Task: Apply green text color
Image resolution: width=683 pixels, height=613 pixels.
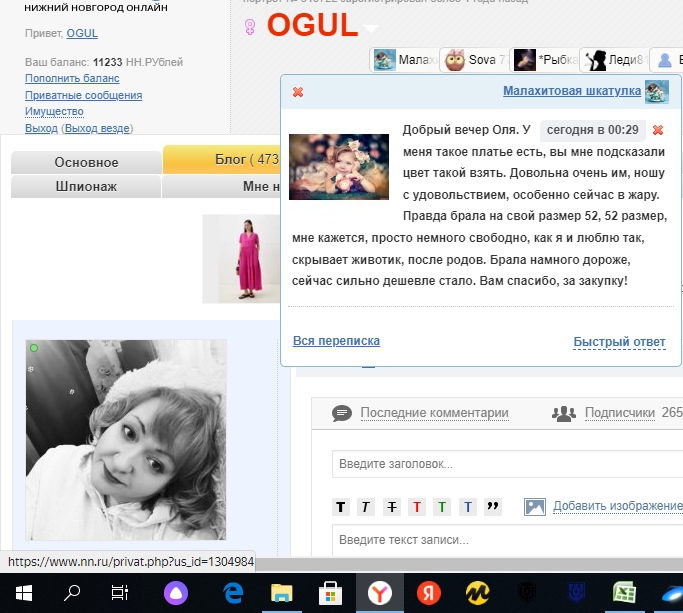Action: pos(442,507)
